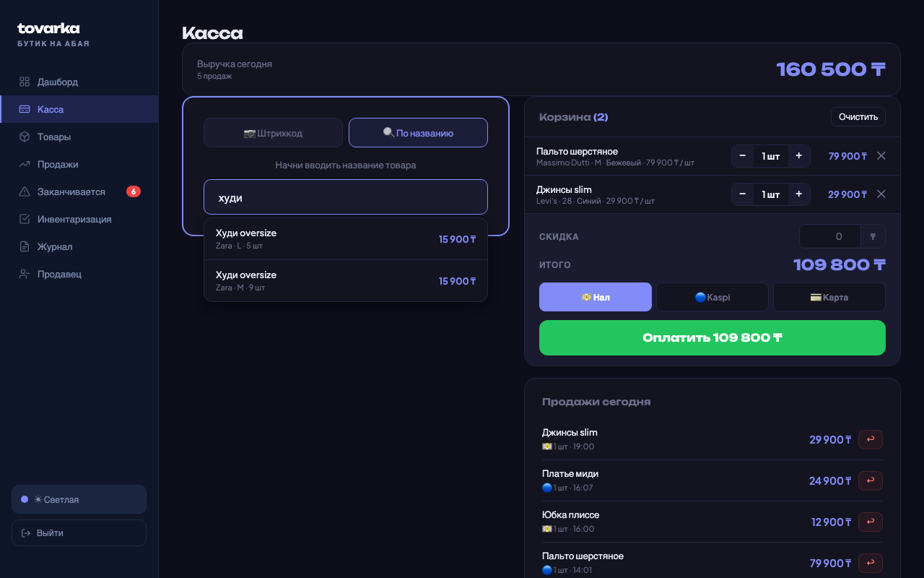Viewport: 924px width, 578px height.
Task: Click the red badge showing 6
Action: coord(134,191)
